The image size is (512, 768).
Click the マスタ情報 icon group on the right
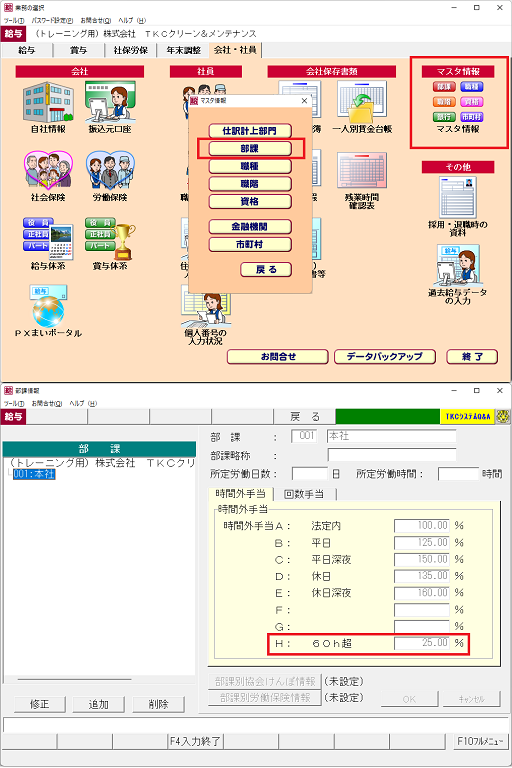click(x=458, y=101)
